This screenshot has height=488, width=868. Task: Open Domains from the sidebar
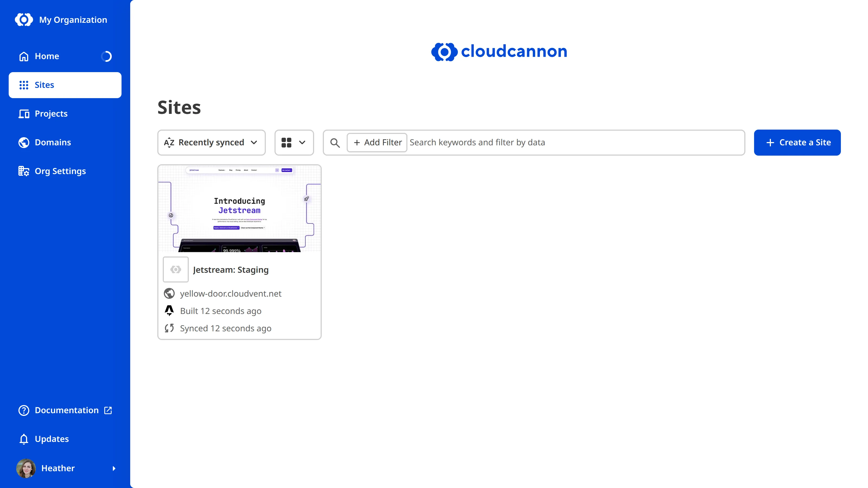tap(65, 142)
